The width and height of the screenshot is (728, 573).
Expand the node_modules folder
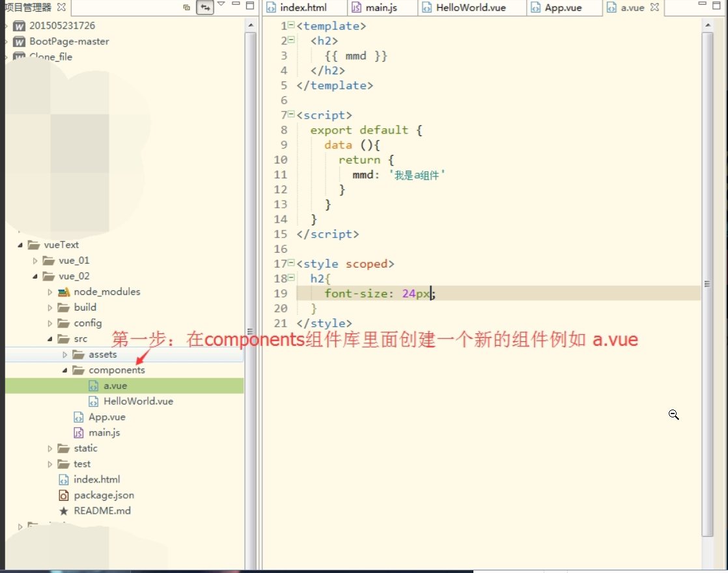tap(49, 292)
